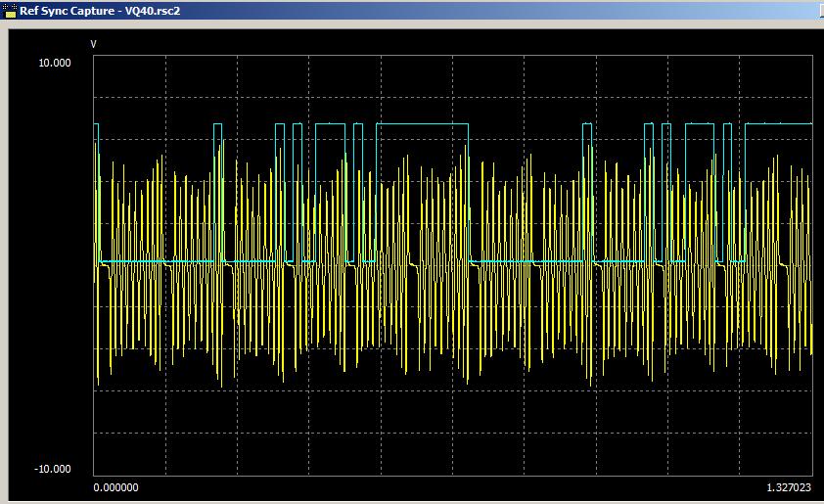This screenshot has height=504, width=824.
Task: Click the first cyan pulse at the plot's left edge
Action: point(96,124)
